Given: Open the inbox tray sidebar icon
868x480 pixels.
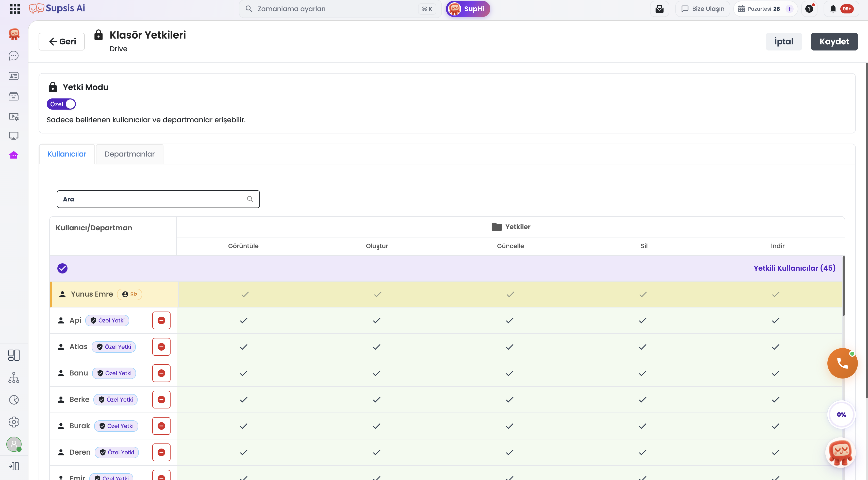Looking at the screenshot, I should click(13, 96).
